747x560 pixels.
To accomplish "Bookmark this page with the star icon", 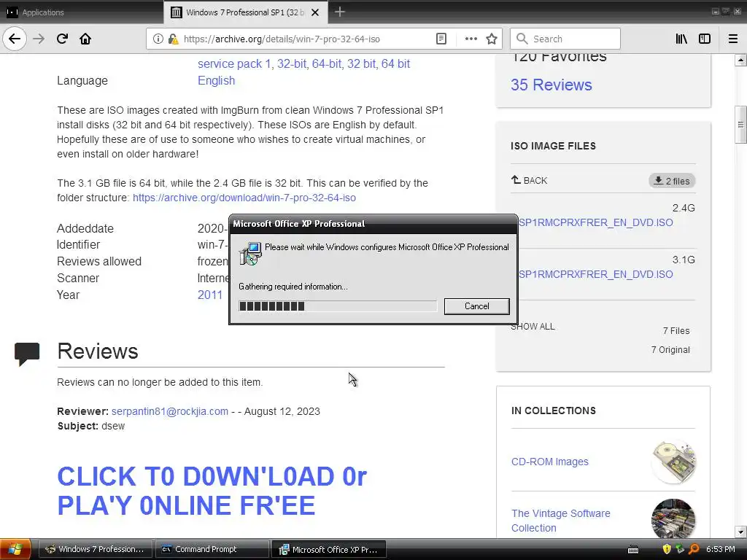I will [x=492, y=39].
